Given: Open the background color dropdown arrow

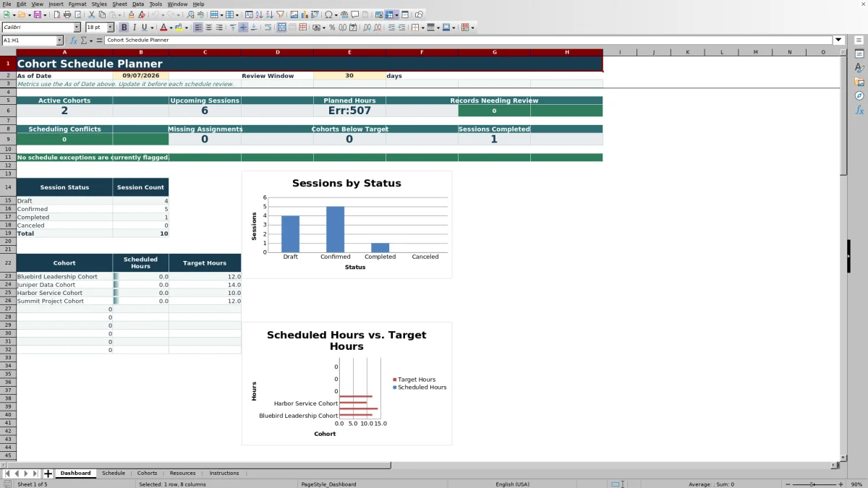Looking at the screenshot, I should tap(187, 27).
